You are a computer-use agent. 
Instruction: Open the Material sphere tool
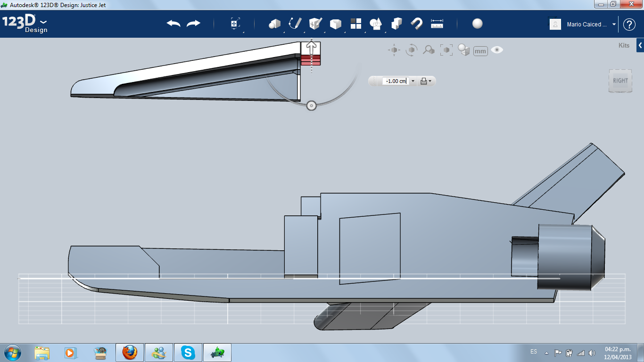pyautogui.click(x=478, y=24)
